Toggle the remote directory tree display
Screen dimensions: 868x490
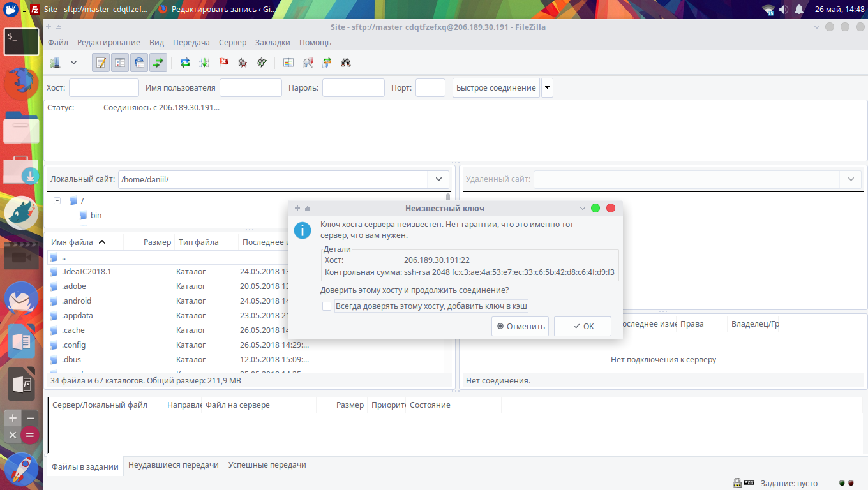[x=139, y=63]
